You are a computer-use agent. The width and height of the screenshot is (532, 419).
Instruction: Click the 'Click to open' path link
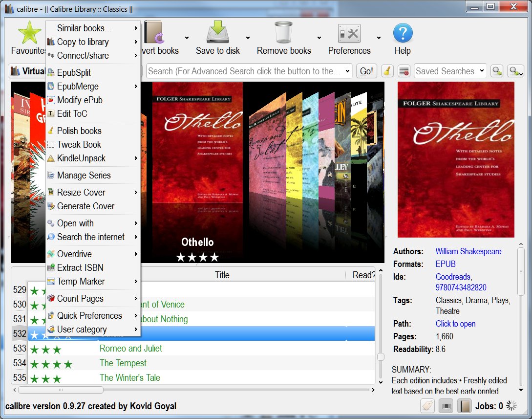tap(455, 324)
